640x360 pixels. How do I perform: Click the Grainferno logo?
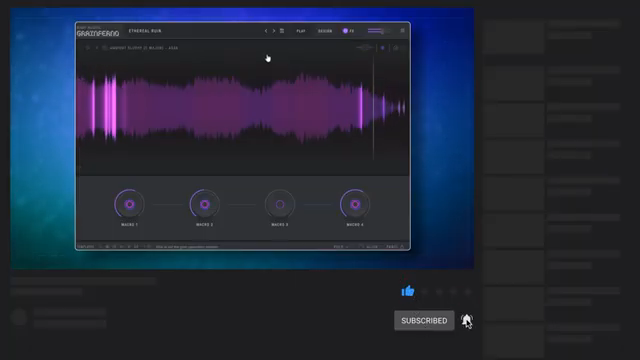pyautogui.click(x=98, y=32)
